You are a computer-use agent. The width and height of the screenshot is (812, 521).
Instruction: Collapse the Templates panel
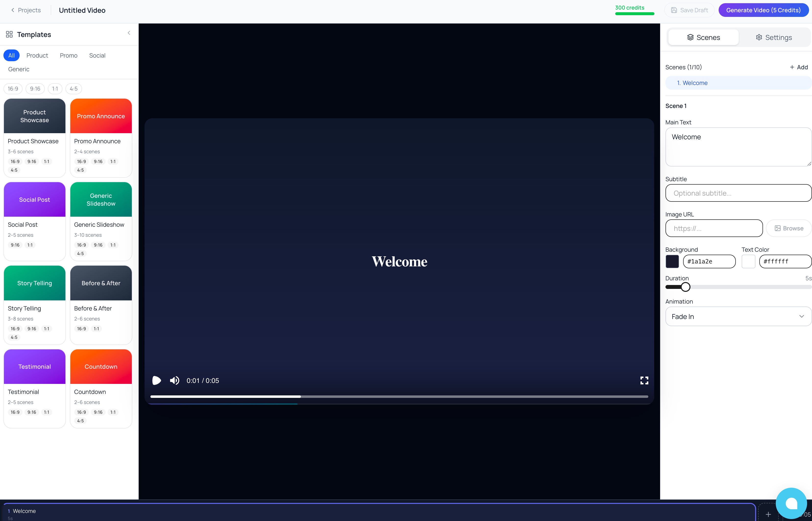(129, 33)
